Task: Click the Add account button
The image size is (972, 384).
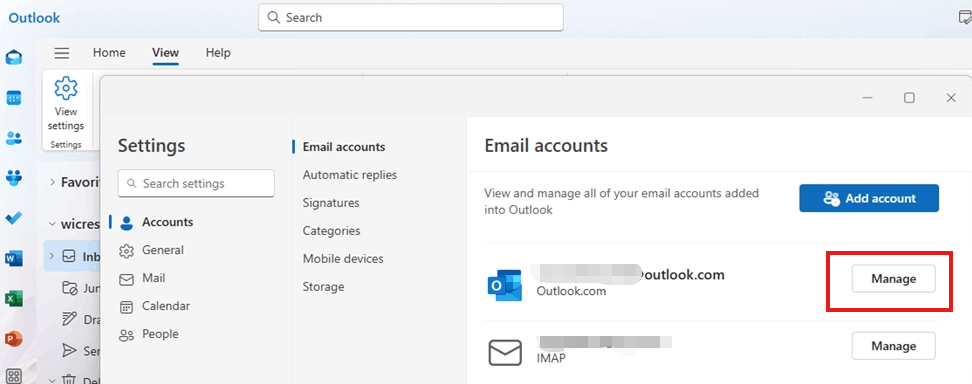Action: [868, 198]
